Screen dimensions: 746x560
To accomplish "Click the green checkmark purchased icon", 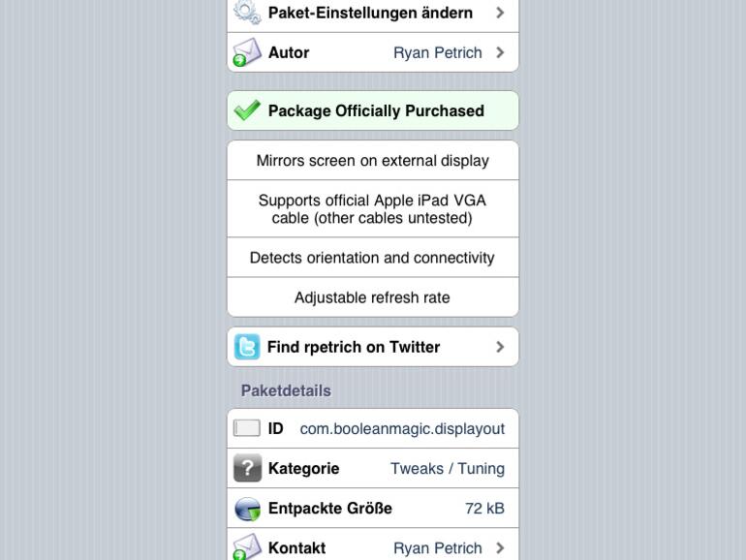I will point(247,110).
